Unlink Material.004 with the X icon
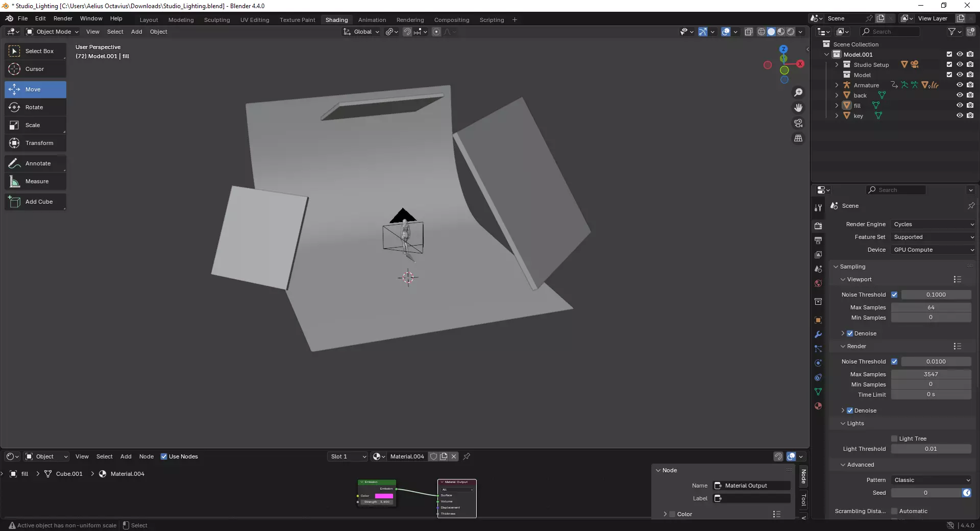Viewport: 980px width, 531px height. [454, 456]
